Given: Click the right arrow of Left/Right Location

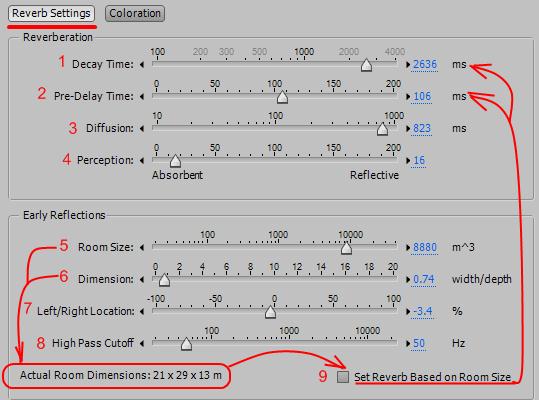Looking at the screenshot, I should point(408,311).
